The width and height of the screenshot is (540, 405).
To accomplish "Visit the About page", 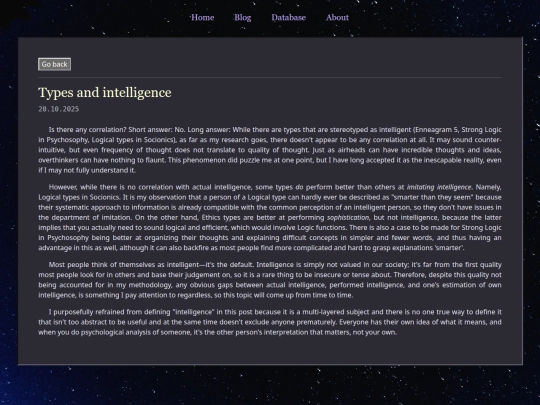I will (337, 18).
